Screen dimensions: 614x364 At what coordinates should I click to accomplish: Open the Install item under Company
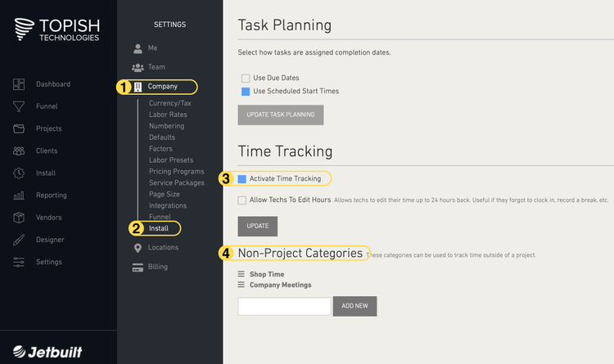(x=159, y=228)
